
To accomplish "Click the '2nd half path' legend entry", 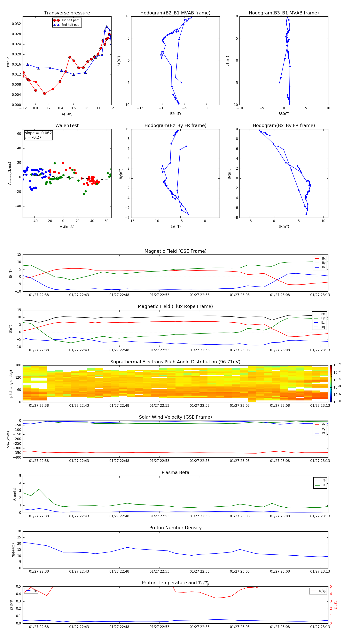I will [x=67, y=25].
